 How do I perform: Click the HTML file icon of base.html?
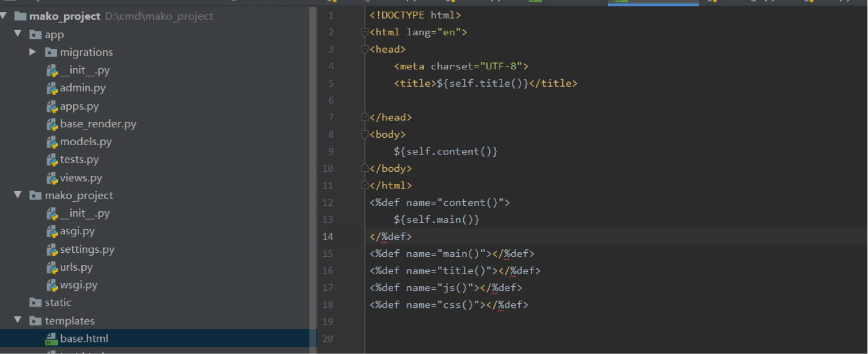[x=51, y=339]
